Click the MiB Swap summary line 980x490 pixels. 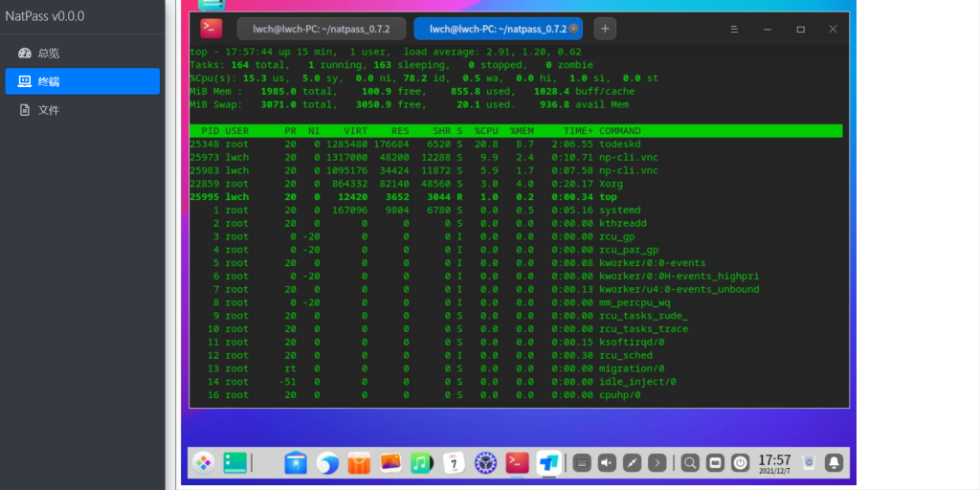[x=410, y=104]
